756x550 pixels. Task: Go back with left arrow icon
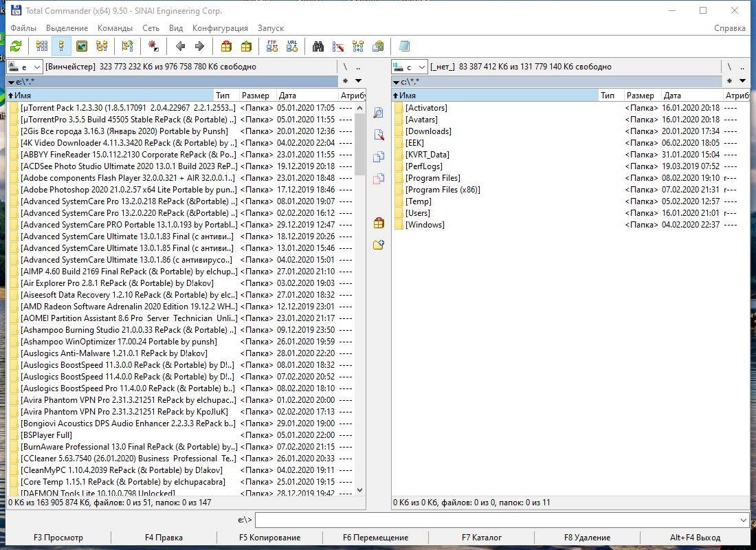click(180, 46)
